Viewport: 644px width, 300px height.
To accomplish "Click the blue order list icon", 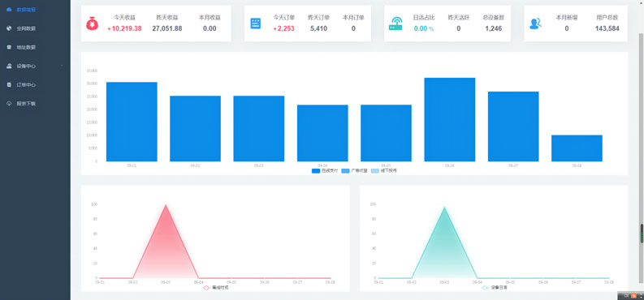I will coord(256,24).
